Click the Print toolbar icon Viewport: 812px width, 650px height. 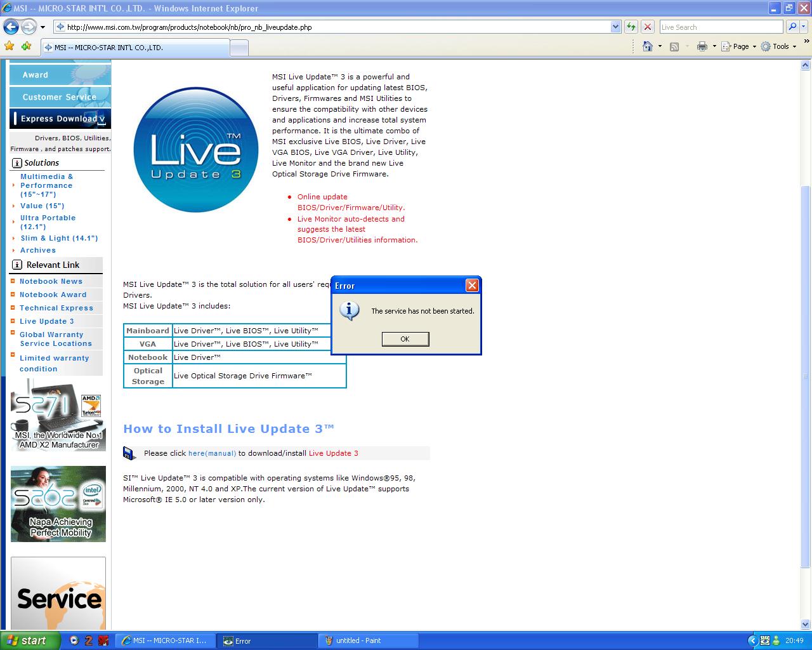[702, 46]
